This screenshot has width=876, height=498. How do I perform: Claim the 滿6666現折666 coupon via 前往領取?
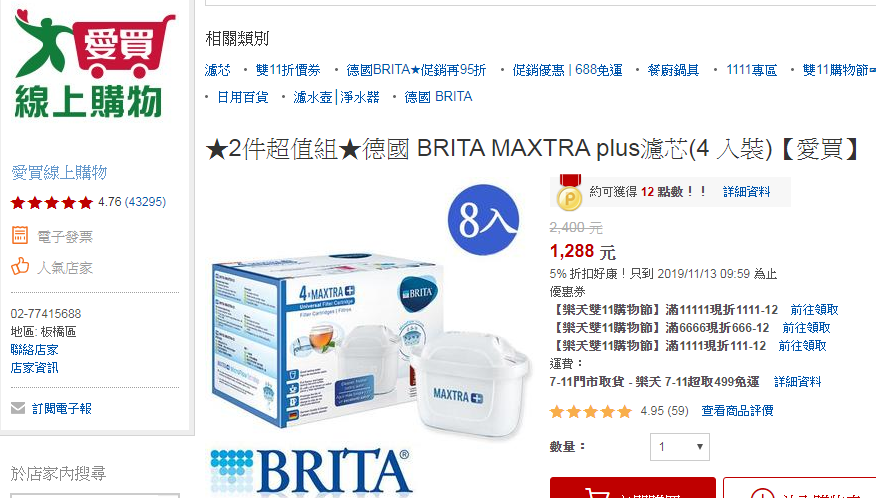pyautogui.click(x=806, y=328)
